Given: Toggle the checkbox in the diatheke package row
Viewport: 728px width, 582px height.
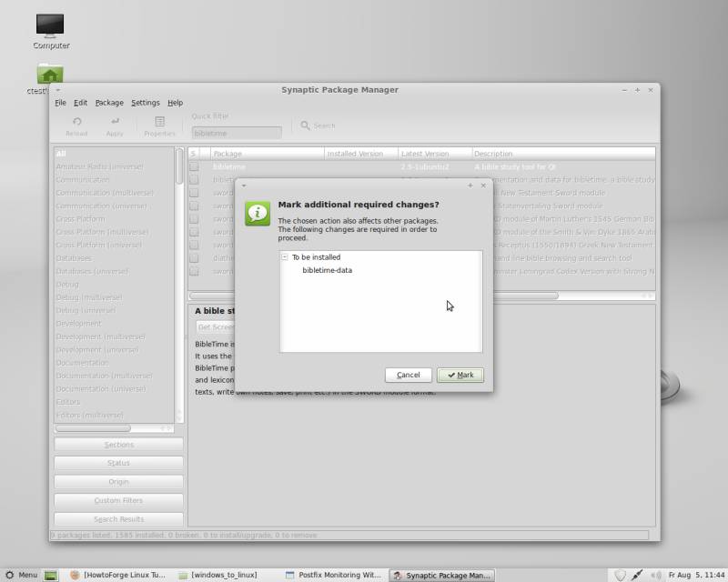Looking at the screenshot, I should pos(194,257).
